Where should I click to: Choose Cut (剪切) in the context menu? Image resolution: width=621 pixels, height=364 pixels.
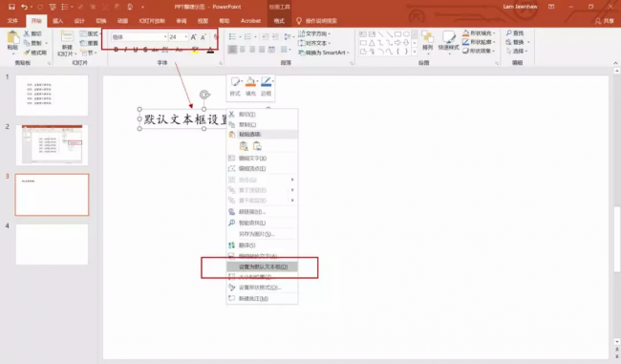pos(262,114)
